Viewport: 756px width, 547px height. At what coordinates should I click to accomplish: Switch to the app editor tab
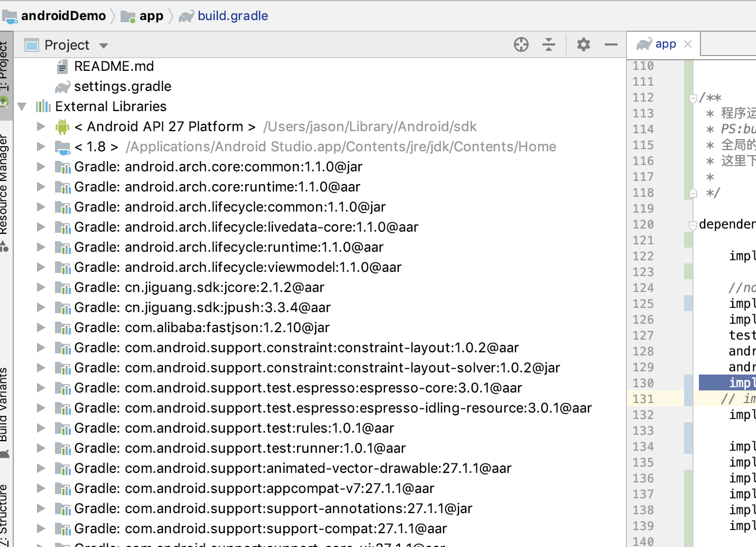pyautogui.click(x=665, y=44)
